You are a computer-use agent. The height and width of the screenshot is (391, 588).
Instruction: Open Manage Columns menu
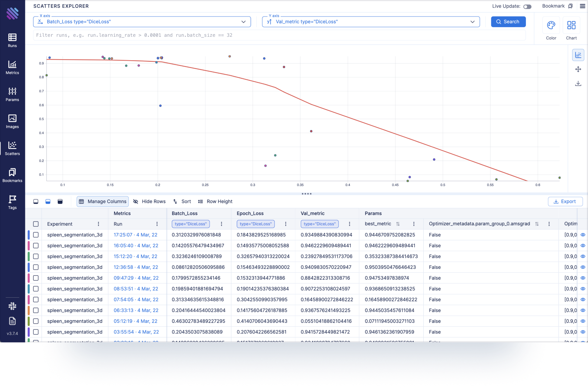(x=103, y=201)
